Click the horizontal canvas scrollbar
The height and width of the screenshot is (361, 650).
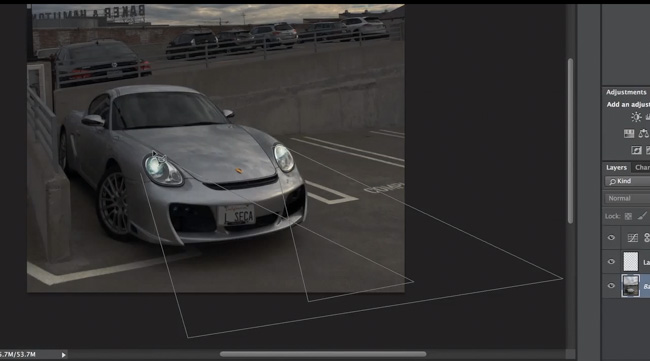(323, 354)
